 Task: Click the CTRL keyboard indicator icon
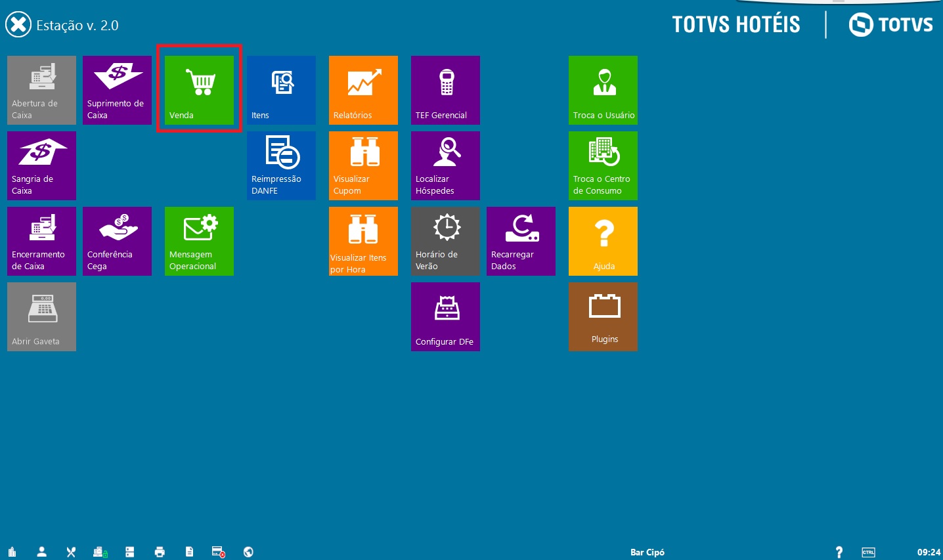868,552
